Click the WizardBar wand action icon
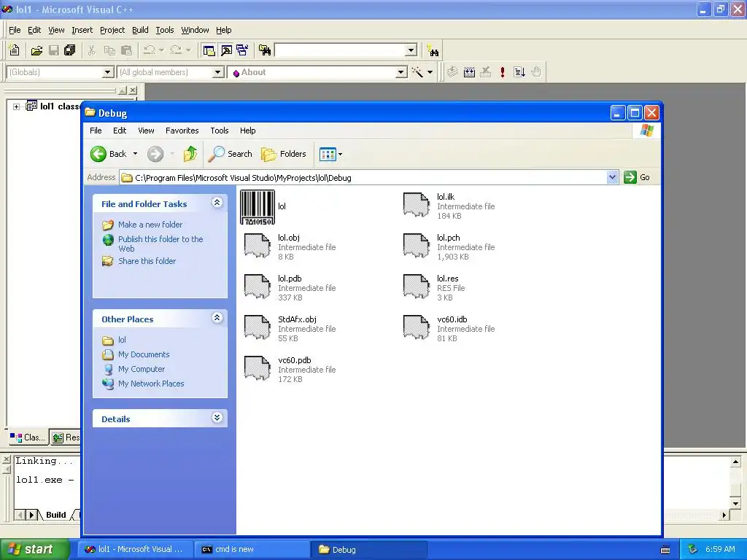747x560 pixels. (417, 72)
